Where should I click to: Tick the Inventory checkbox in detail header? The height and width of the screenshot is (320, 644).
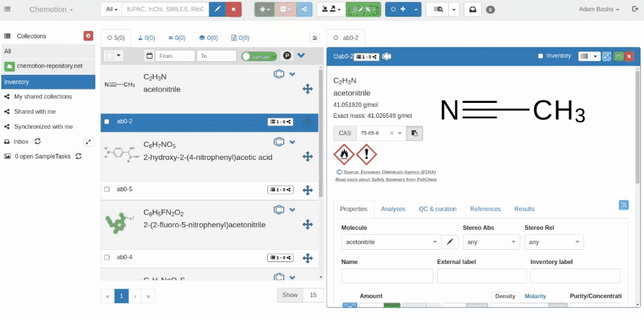[x=540, y=56]
